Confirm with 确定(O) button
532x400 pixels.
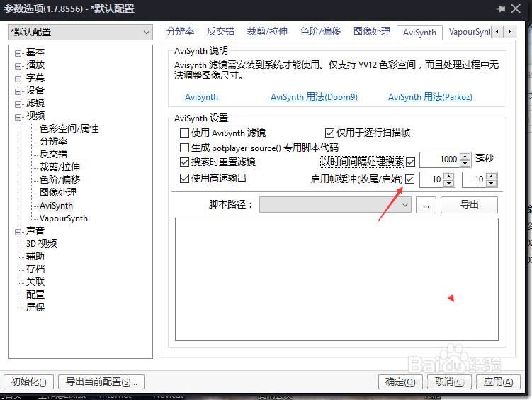[x=400, y=382]
